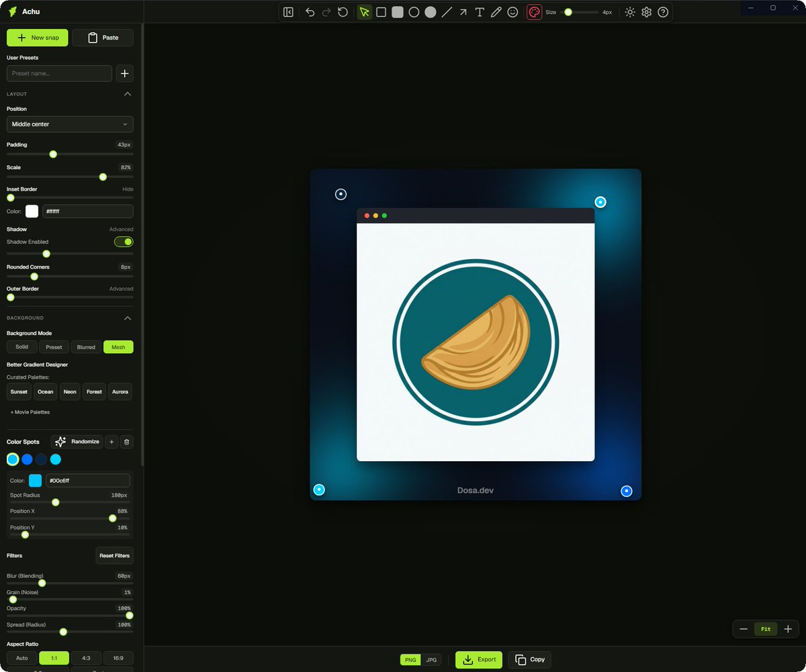The image size is (806, 672).
Task: Select the arrow drawing tool
Action: 463,12
